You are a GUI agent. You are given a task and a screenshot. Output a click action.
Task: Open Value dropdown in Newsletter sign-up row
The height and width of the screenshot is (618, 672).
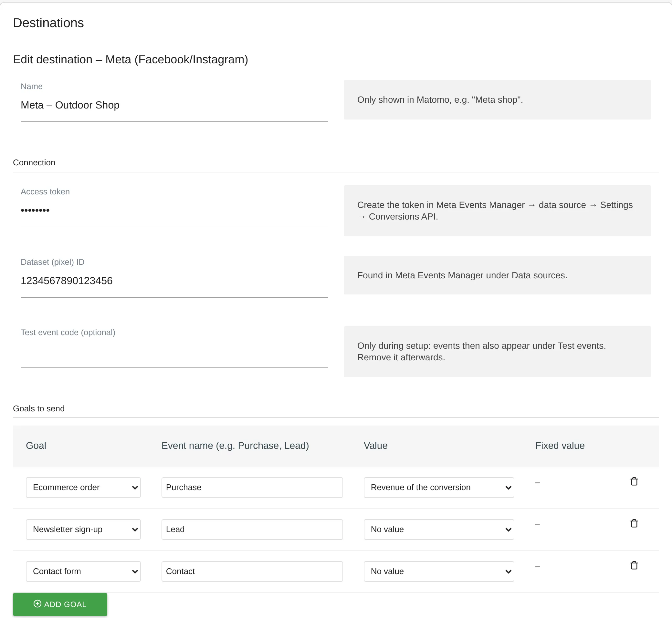(x=439, y=529)
